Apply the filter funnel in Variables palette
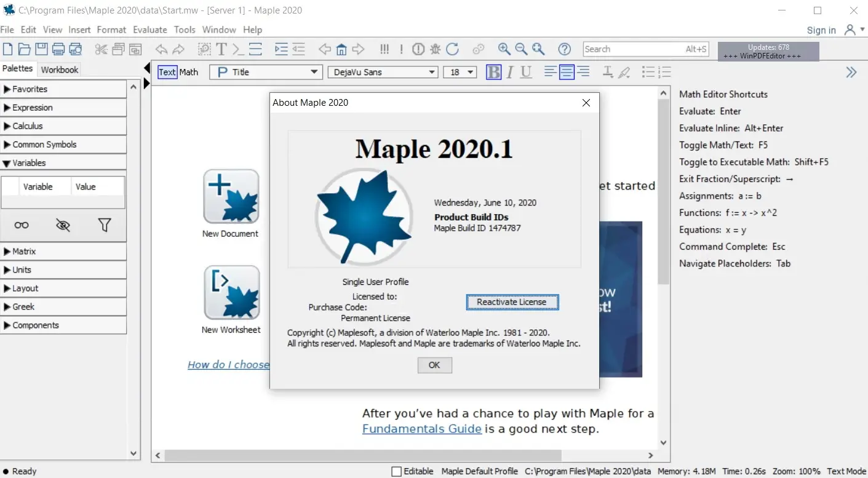The image size is (868, 478). [105, 225]
